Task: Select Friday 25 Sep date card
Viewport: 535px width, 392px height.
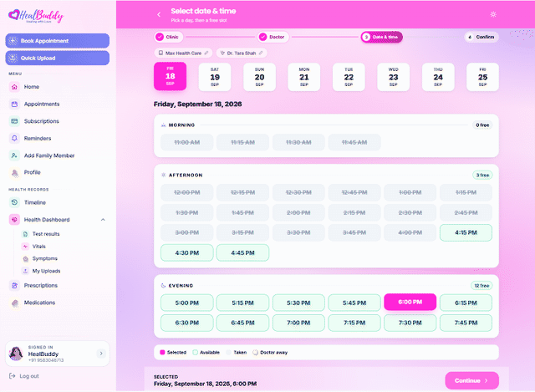Action: [x=482, y=77]
